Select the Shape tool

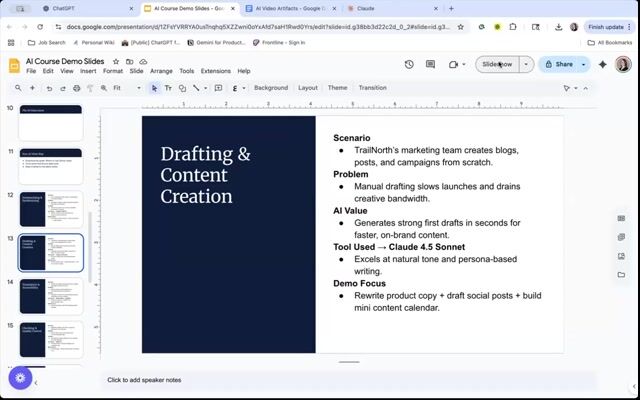click(182, 88)
